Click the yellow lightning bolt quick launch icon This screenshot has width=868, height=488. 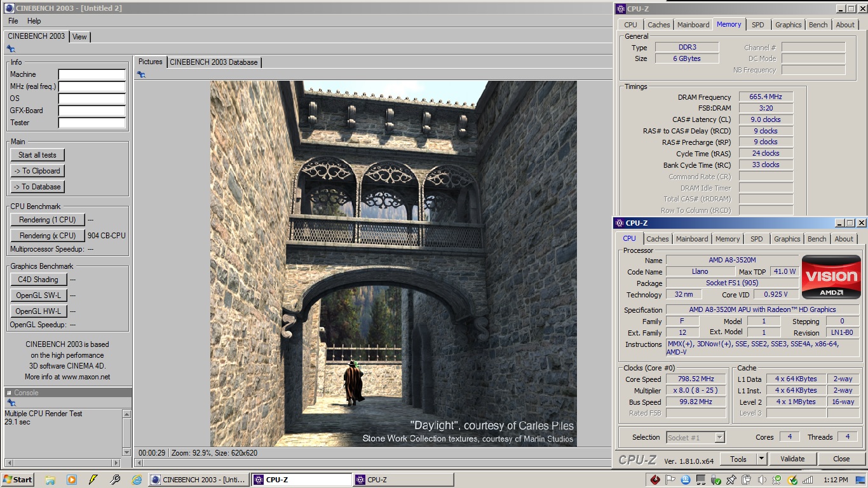pyautogui.click(x=93, y=480)
